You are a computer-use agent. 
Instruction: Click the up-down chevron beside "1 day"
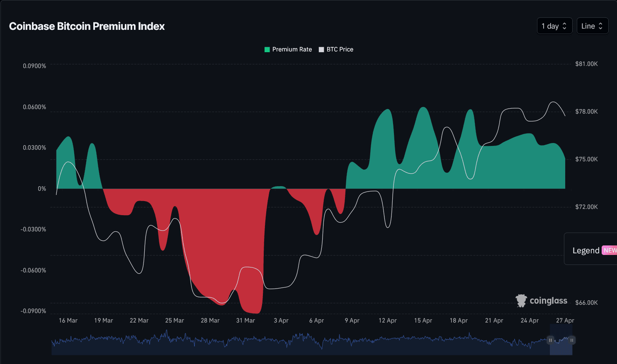click(564, 26)
